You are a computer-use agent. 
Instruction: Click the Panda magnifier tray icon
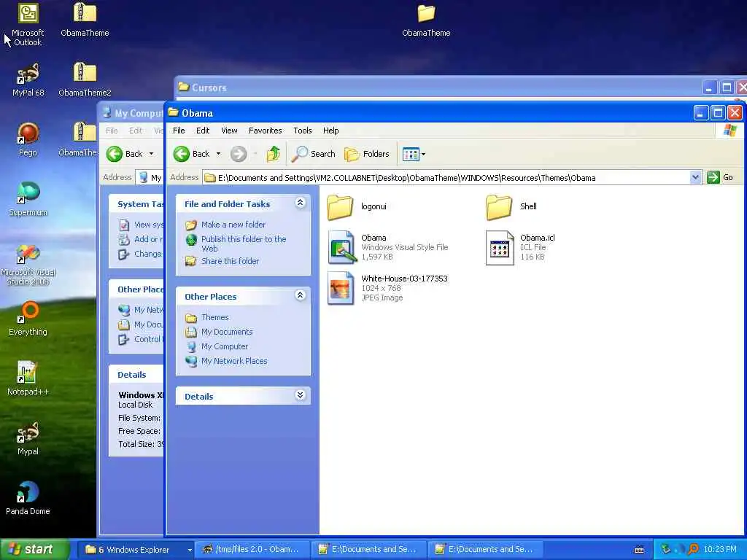click(x=694, y=549)
